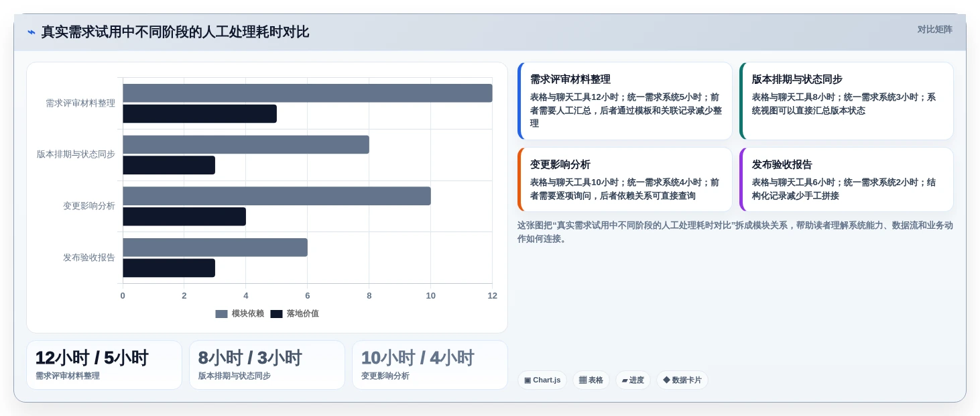This screenshot has width=980, height=416.
Task: Click the 对比矩阵 label in header
Action: click(934, 30)
